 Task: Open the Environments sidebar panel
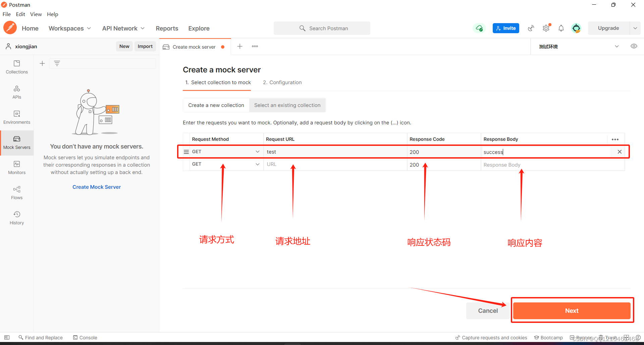[17, 117]
